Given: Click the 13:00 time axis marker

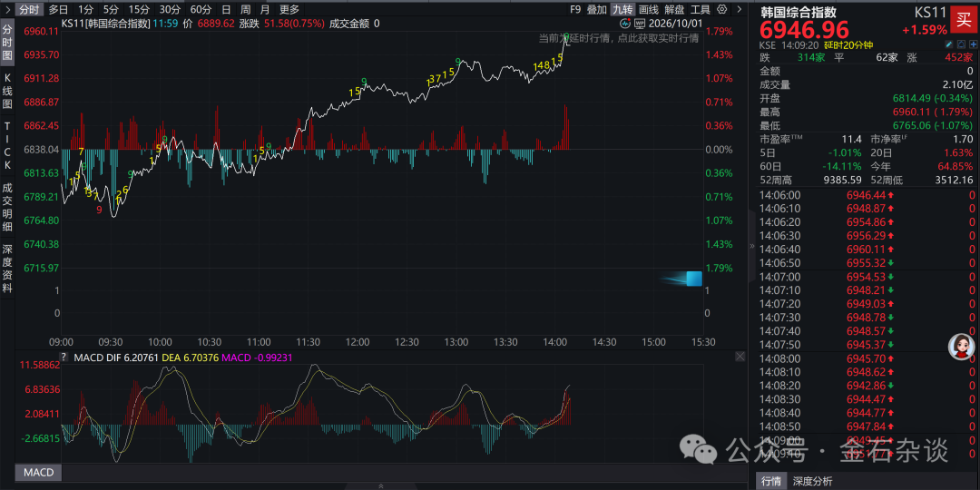Looking at the screenshot, I should [x=456, y=342].
